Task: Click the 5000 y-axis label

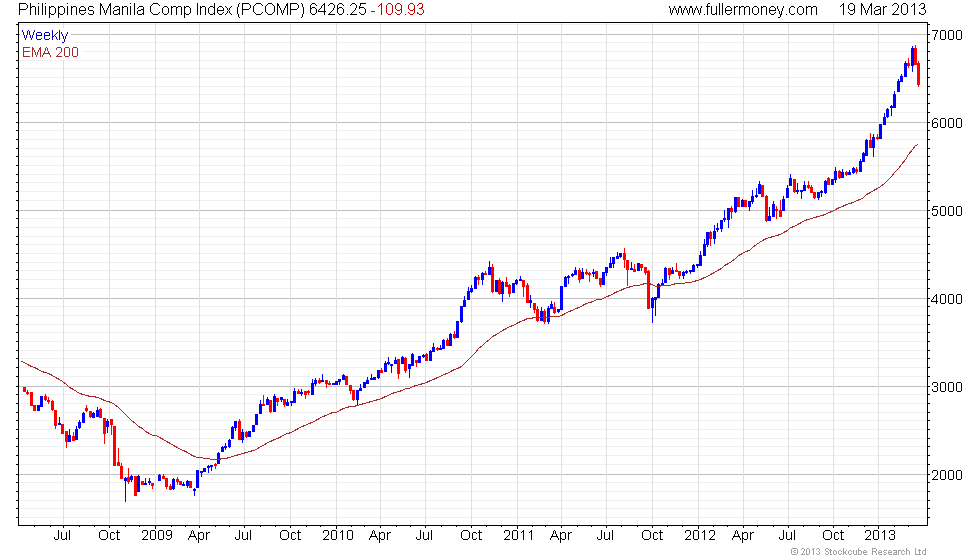Action: 946,211
